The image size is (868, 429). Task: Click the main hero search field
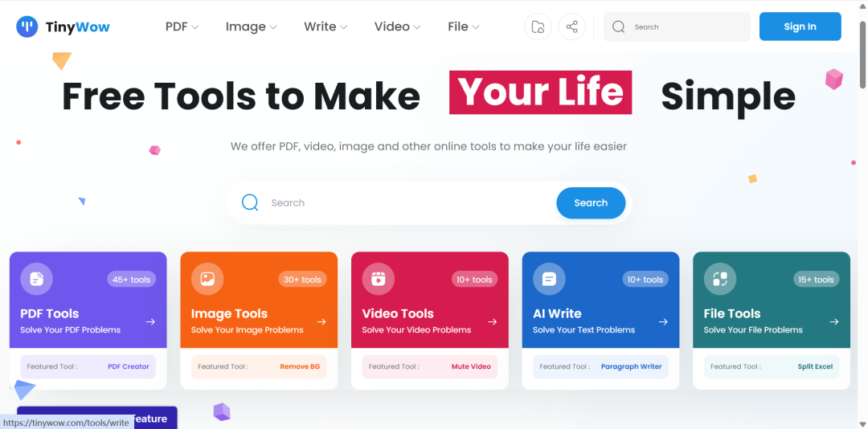point(402,202)
